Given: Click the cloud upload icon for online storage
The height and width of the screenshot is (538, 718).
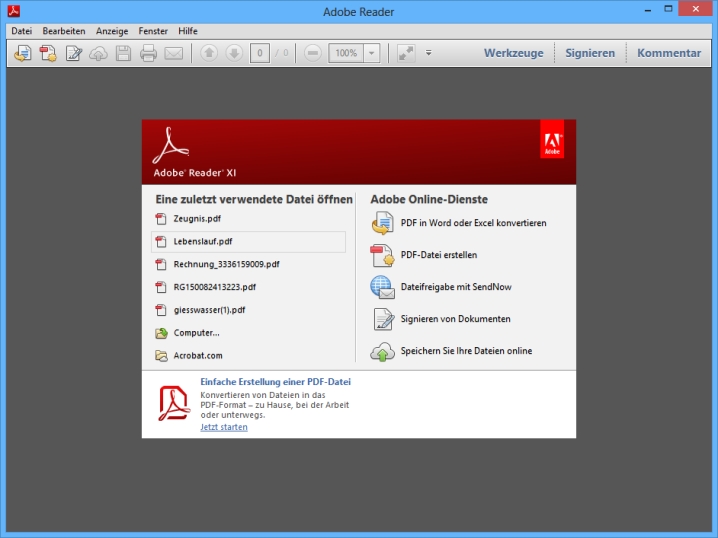Looking at the screenshot, I should [383, 351].
